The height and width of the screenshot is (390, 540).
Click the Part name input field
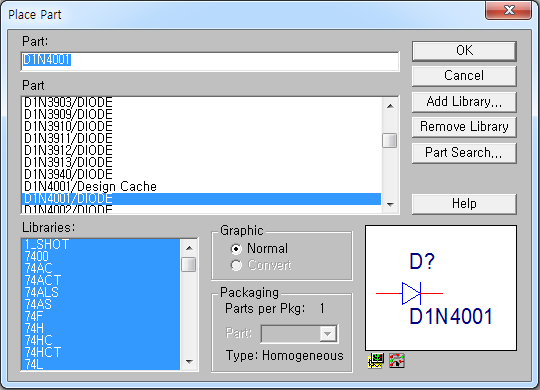click(x=210, y=61)
